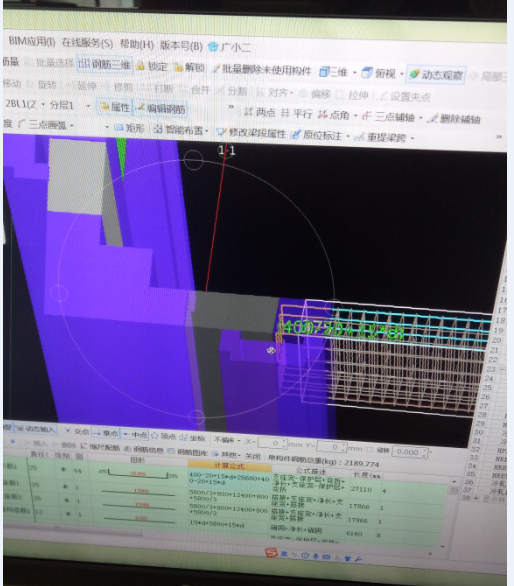Screen dimensions: 514x586
Task: Toggle 坐标 coordinate snap
Action: coord(192,437)
